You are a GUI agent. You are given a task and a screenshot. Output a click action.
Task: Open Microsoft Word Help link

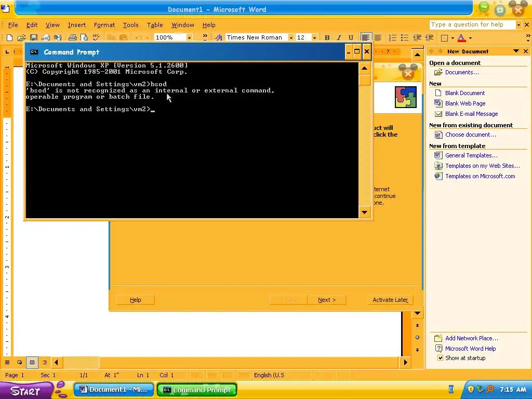pyautogui.click(x=470, y=349)
